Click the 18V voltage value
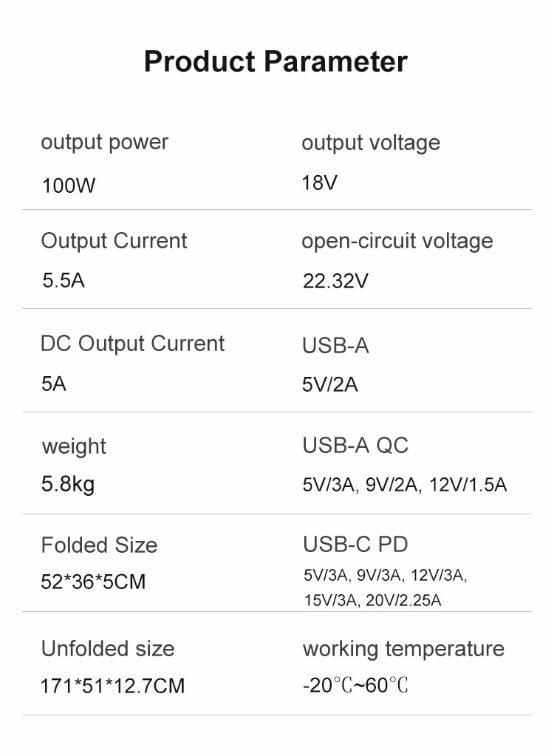Image resolution: width=554 pixels, height=756 pixels. coord(319,183)
